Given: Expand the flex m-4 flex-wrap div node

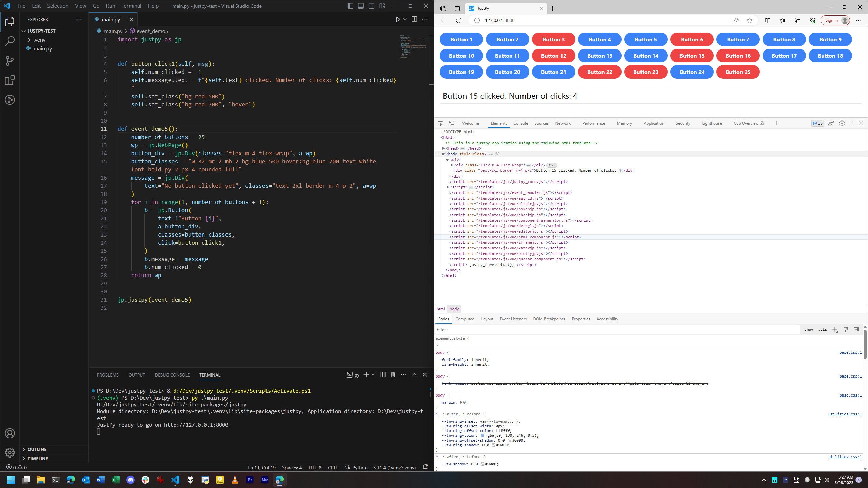Looking at the screenshot, I should (452, 165).
